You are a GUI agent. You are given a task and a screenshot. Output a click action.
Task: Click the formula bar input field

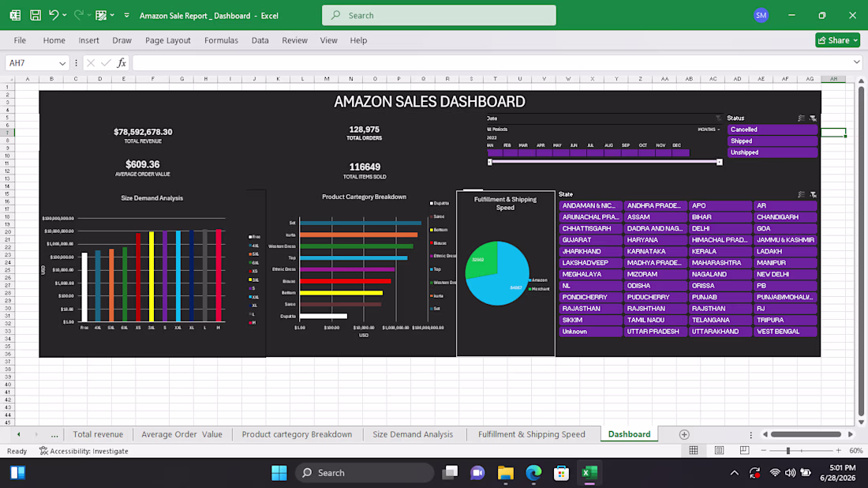pyautogui.click(x=492, y=63)
